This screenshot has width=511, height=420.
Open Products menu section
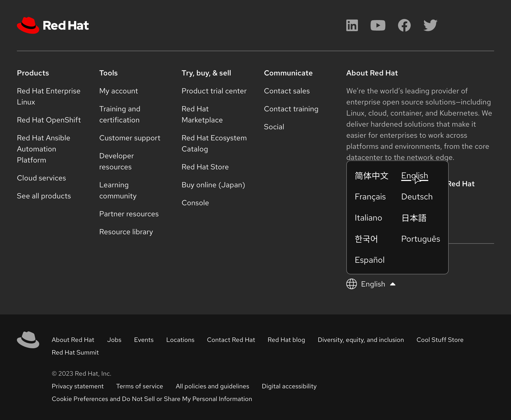(33, 73)
